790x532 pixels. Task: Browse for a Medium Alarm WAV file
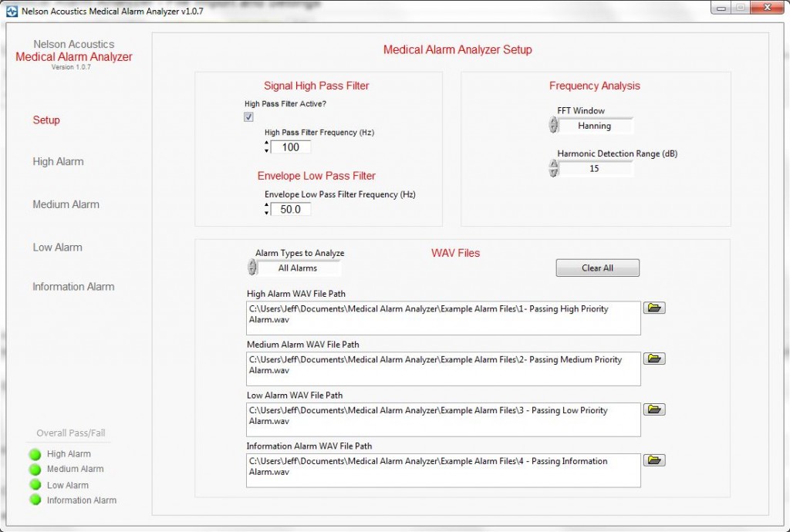click(x=653, y=358)
